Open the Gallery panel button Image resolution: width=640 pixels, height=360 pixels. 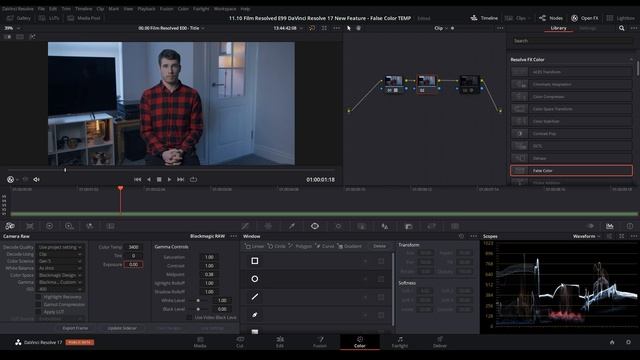click(19, 18)
